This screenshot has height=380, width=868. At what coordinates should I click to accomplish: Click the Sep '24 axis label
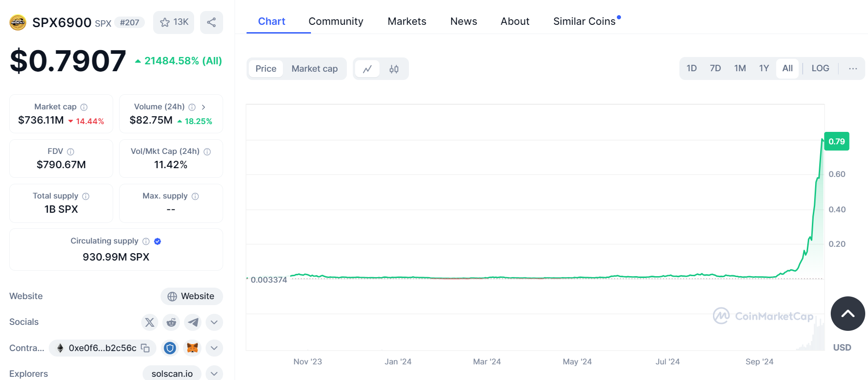(759, 362)
